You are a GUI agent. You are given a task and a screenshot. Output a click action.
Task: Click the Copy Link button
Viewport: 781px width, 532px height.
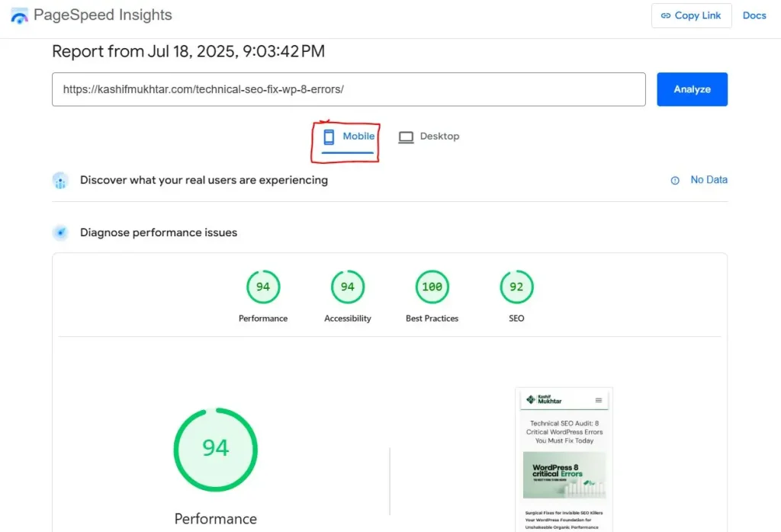click(x=691, y=15)
